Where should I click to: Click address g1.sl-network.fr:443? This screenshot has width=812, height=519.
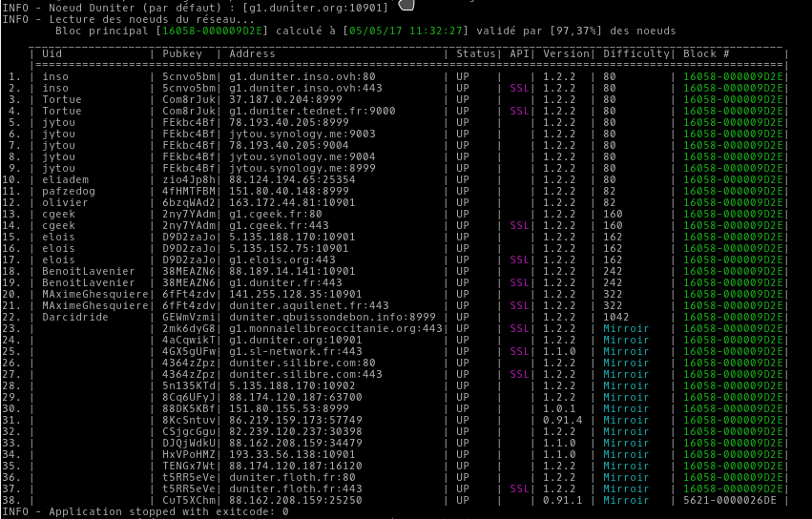coord(296,351)
